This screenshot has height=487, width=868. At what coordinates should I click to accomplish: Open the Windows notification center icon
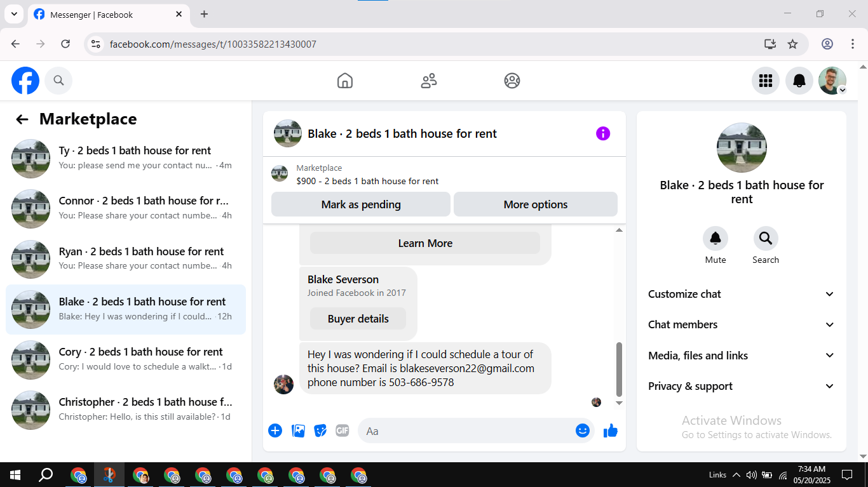(x=846, y=474)
